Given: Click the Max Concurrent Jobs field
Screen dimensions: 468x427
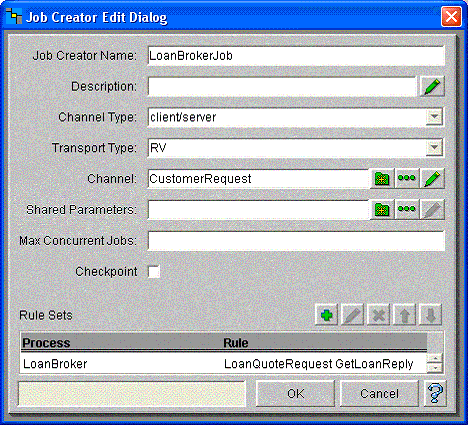Looking at the screenshot, I should pyautogui.click(x=296, y=241).
